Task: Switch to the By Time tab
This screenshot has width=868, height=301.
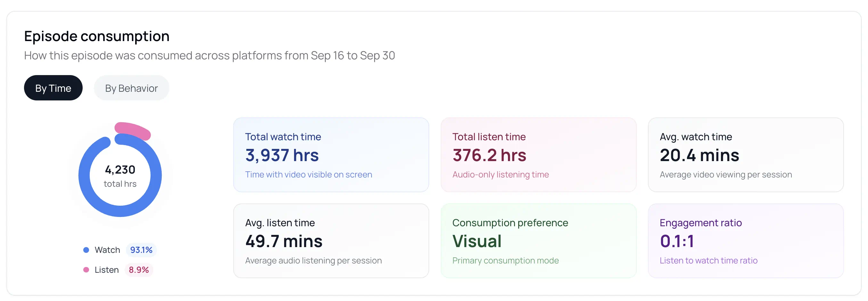Action: pyautogui.click(x=53, y=88)
